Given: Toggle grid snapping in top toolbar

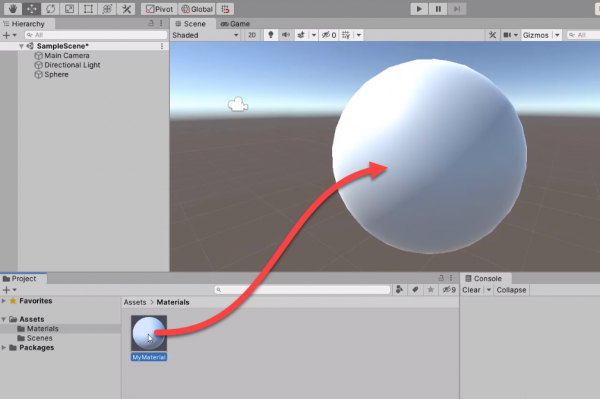Looking at the screenshot, I should click(x=225, y=9).
